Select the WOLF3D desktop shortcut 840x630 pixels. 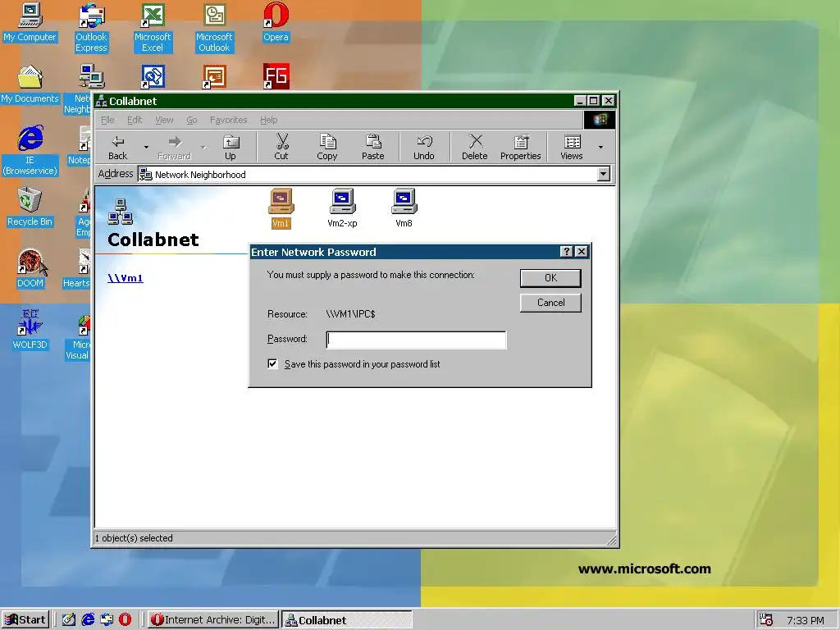pyautogui.click(x=30, y=330)
